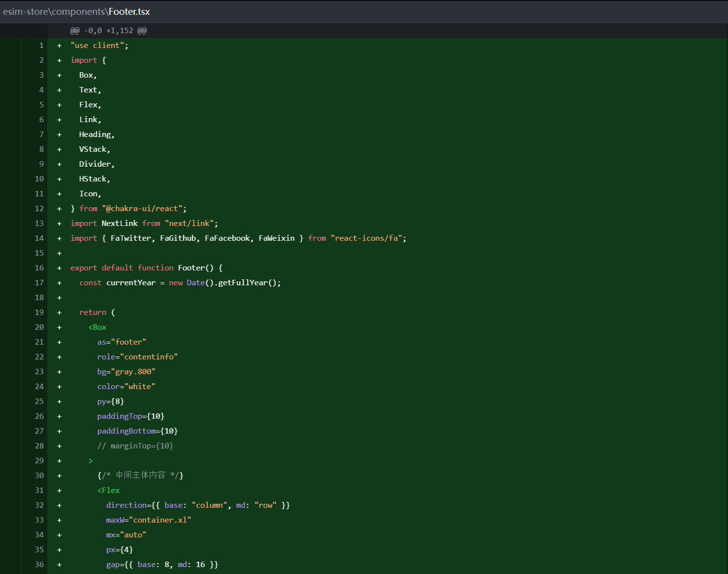Click paddingBottom={10} attribute
728x574 pixels.
pyautogui.click(x=137, y=431)
